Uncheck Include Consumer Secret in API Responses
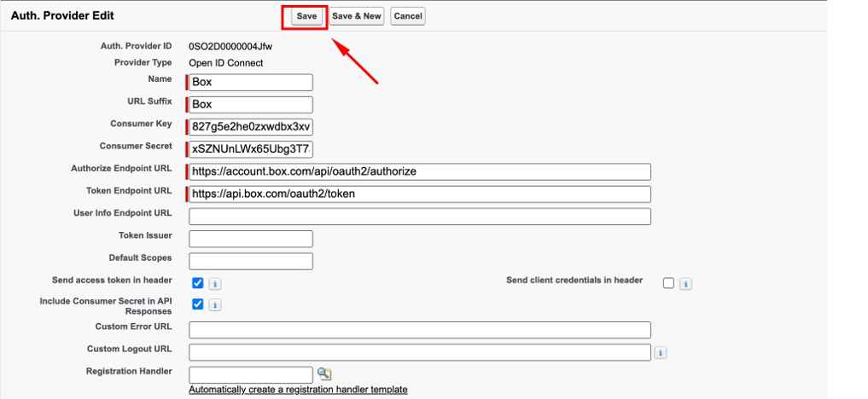The height and width of the screenshot is (399, 868). click(198, 304)
